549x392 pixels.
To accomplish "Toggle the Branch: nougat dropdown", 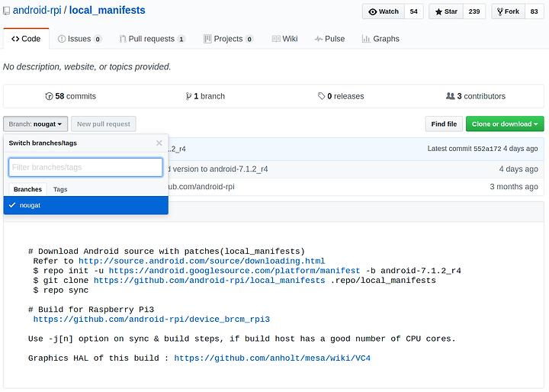I will click(x=35, y=124).
